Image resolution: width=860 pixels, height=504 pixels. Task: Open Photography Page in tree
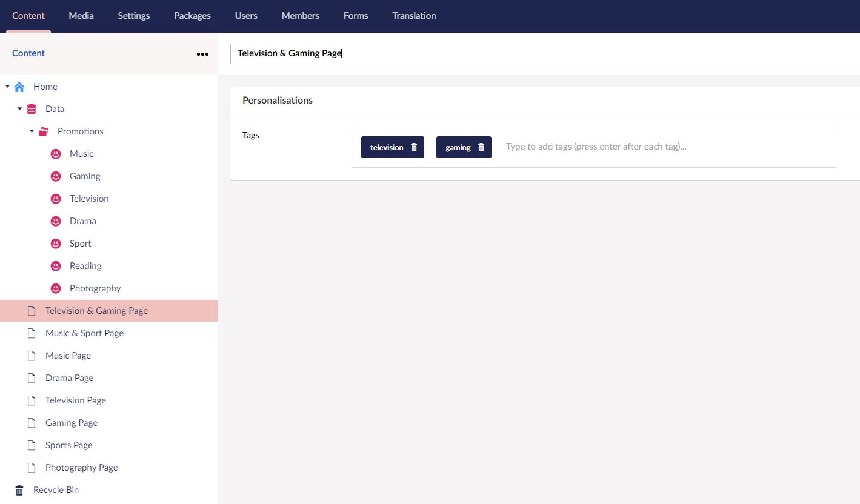(x=82, y=468)
